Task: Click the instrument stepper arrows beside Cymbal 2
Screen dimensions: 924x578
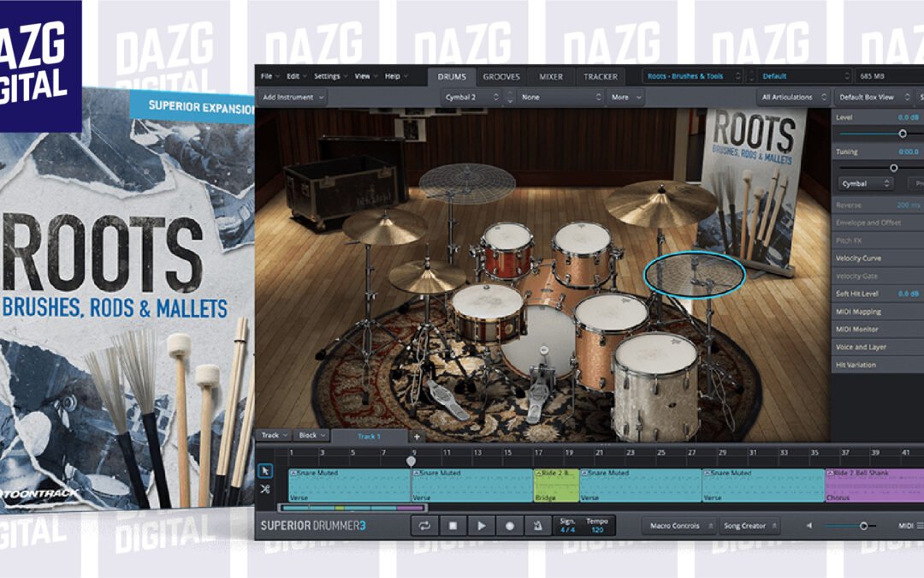Action: (x=510, y=98)
